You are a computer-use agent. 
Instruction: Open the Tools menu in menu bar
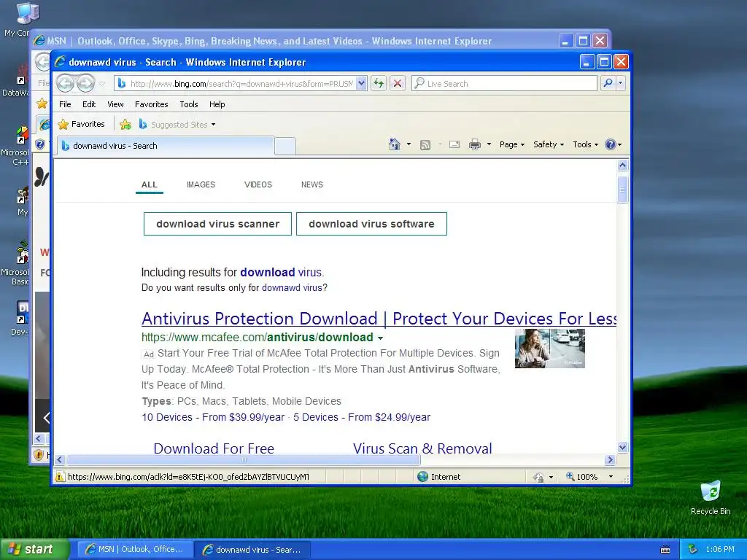(x=189, y=104)
